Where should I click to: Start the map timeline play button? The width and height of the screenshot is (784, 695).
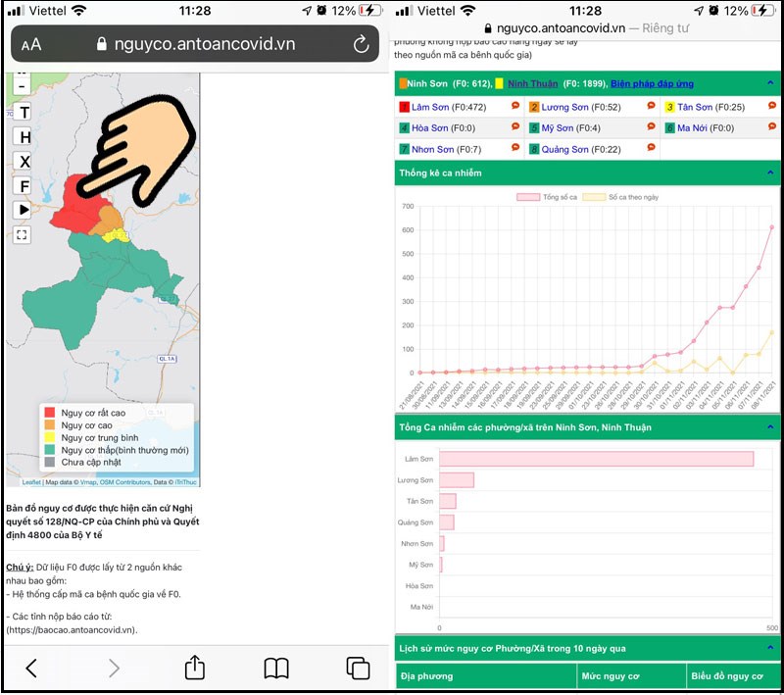(22, 210)
